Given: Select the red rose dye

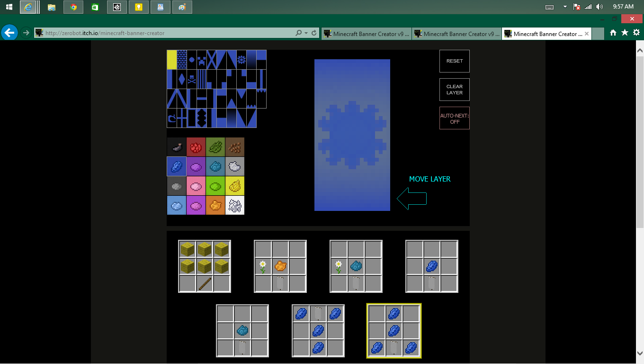Looking at the screenshot, I should (x=196, y=147).
